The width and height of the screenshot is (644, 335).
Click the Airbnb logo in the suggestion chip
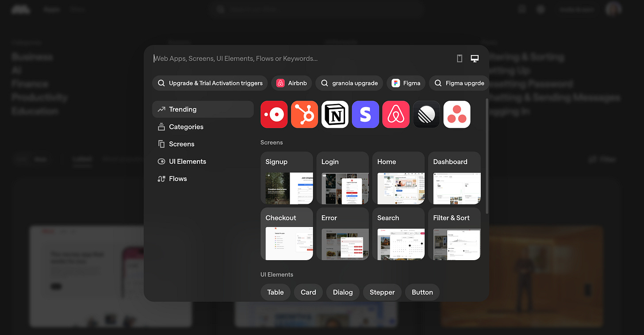coord(280,83)
